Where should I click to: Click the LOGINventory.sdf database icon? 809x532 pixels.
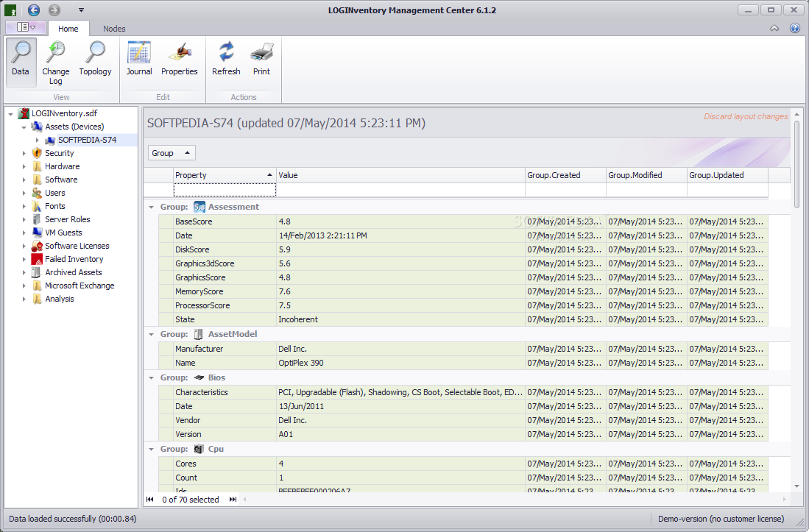[x=24, y=113]
